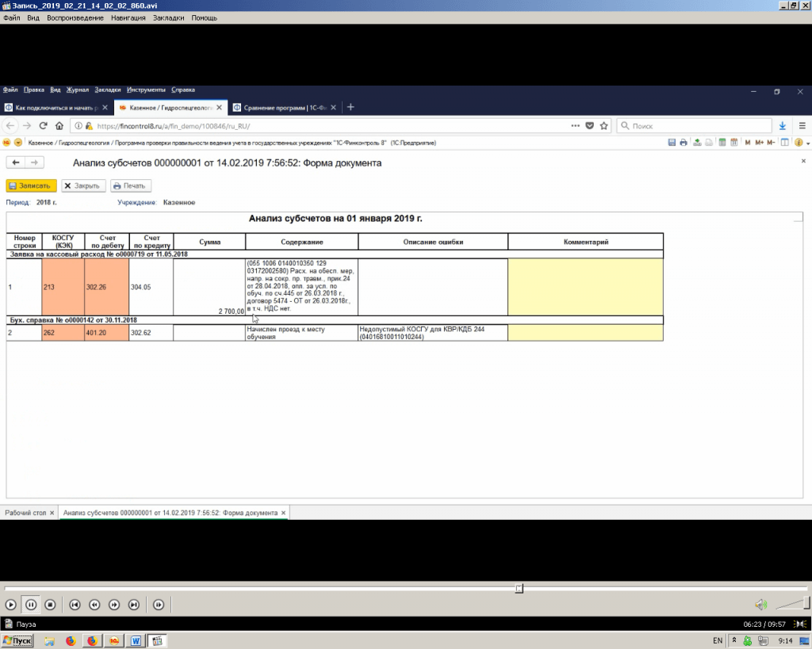Stop the video playback
The height and width of the screenshot is (649, 812).
pos(50,605)
